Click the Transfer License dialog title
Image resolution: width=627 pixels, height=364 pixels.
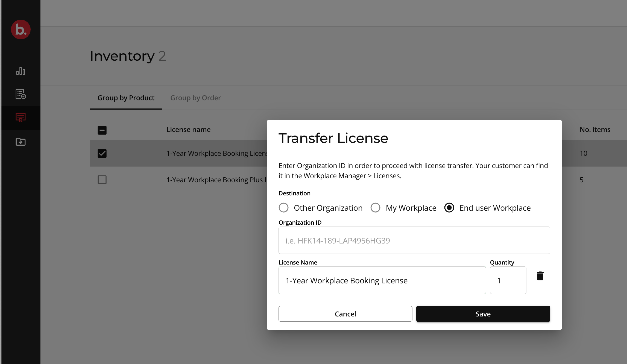tap(333, 138)
